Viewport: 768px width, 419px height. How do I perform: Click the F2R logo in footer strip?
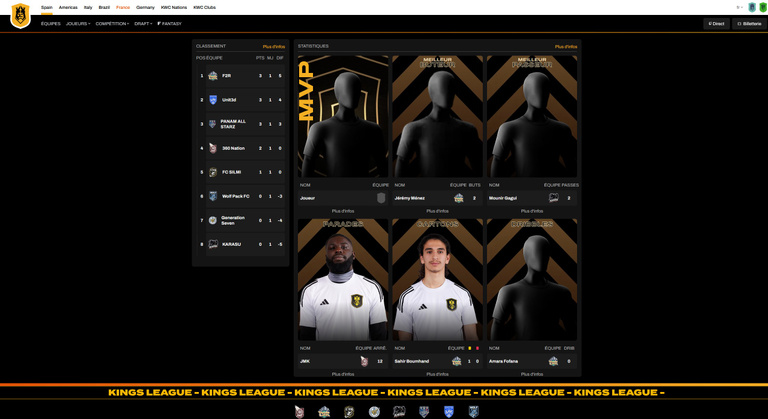(324, 412)
